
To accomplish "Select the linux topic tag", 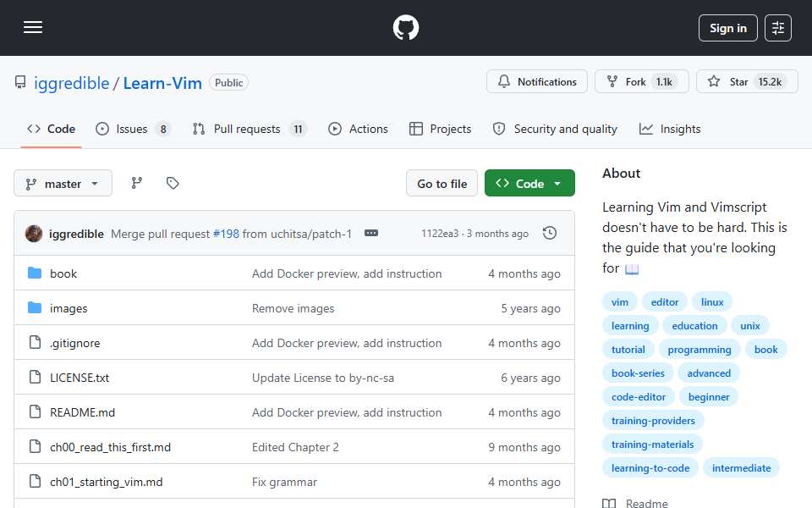I will (712, 302).
